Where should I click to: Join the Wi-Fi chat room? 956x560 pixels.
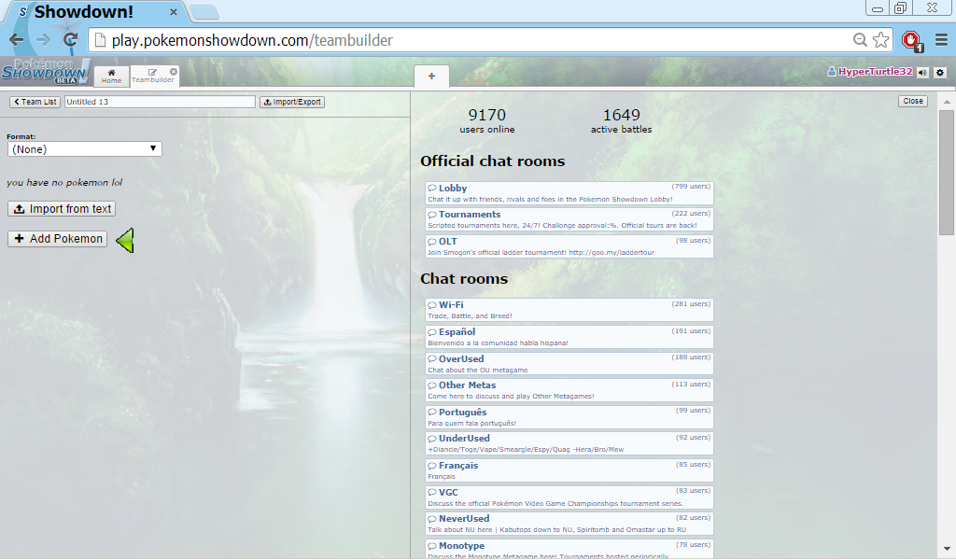569,310
